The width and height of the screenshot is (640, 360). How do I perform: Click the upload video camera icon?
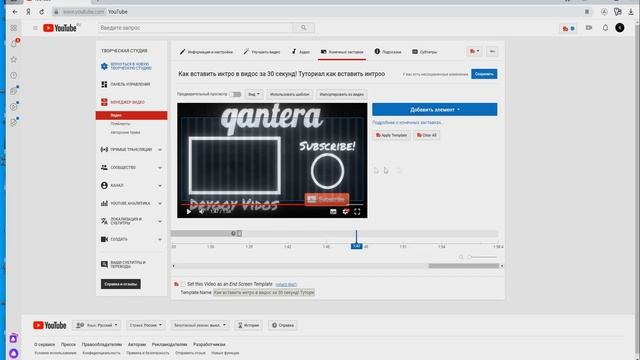click(589, 28)
